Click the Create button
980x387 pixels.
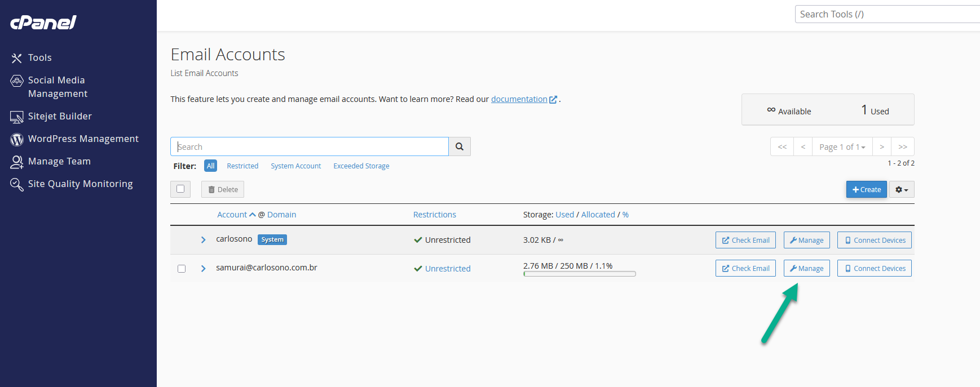point(867,189)
